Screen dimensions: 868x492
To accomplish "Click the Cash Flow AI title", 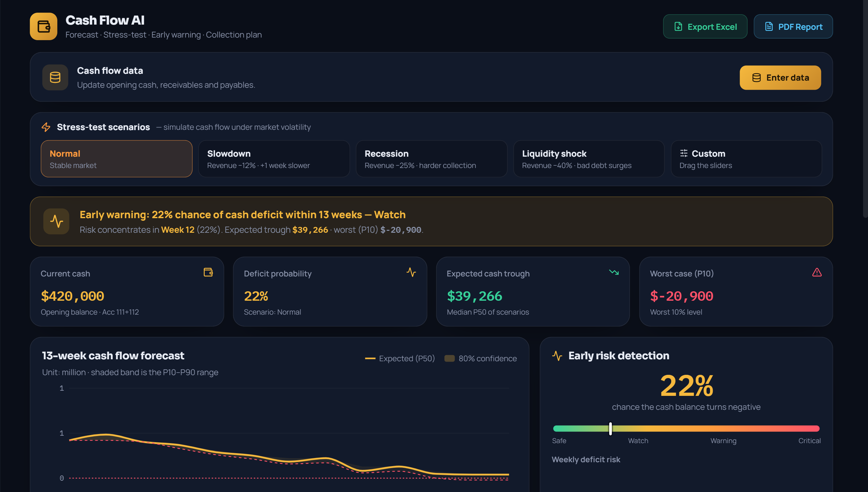I will 105,20.
